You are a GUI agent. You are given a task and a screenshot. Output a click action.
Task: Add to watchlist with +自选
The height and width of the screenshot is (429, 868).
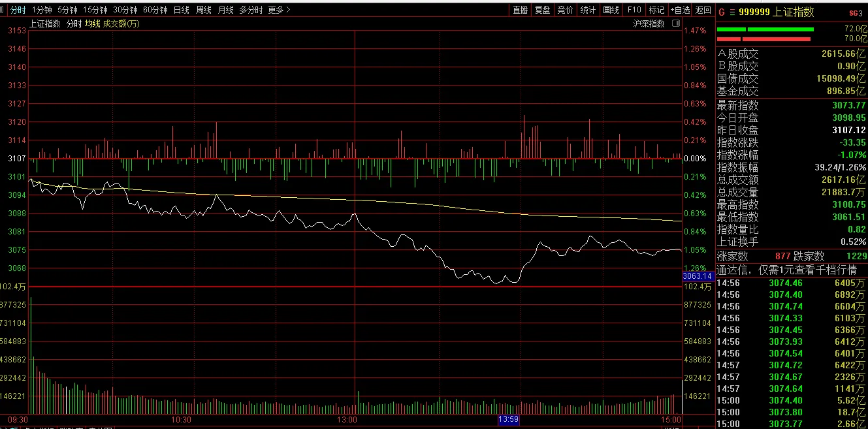click(x=680, y=10)
